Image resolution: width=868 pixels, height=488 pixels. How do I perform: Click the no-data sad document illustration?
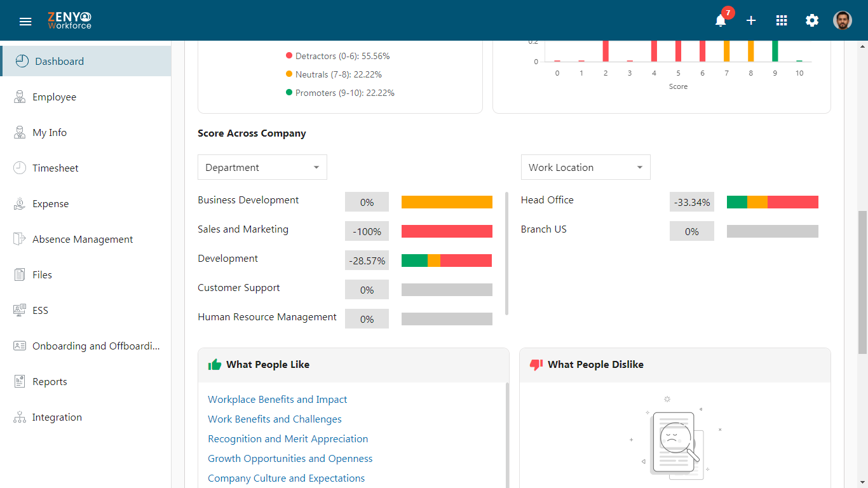pyautogui.click(x=675, y=438)
